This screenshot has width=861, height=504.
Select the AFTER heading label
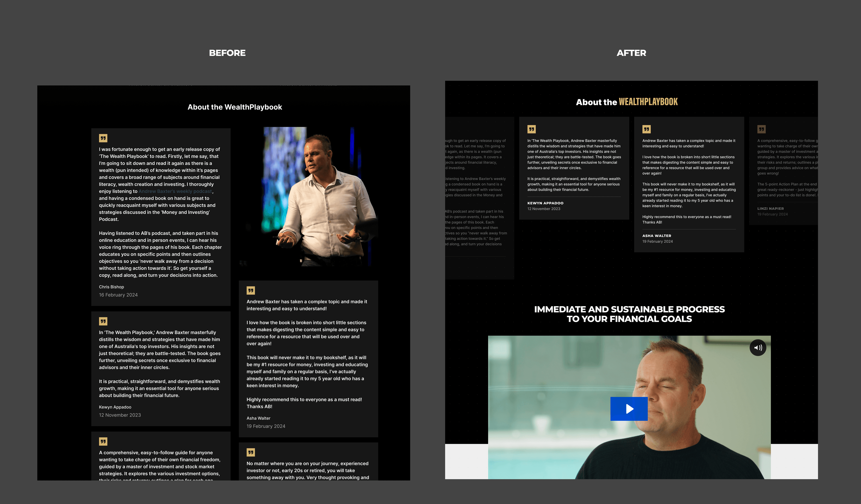click(631, 53)
